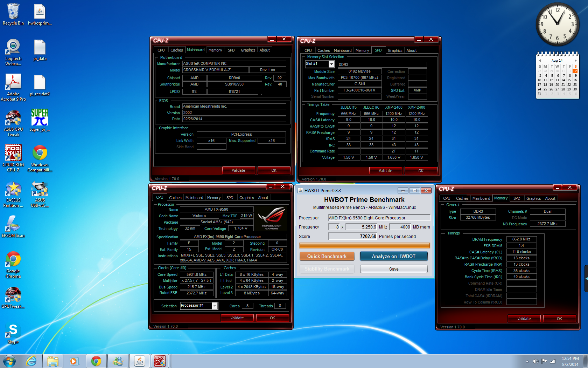Open the super_pi desktop icon
Screen dimensions: 588x368
click(x=40, y=120)
